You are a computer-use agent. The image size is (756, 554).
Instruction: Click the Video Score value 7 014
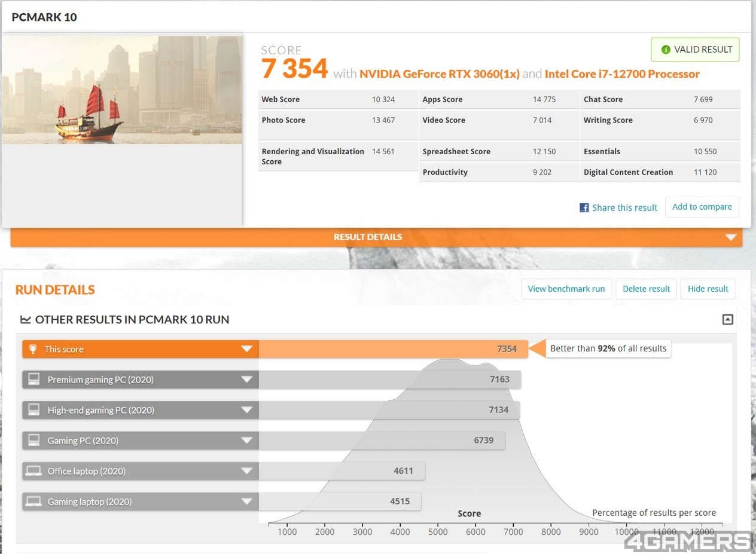pos(542,120)
